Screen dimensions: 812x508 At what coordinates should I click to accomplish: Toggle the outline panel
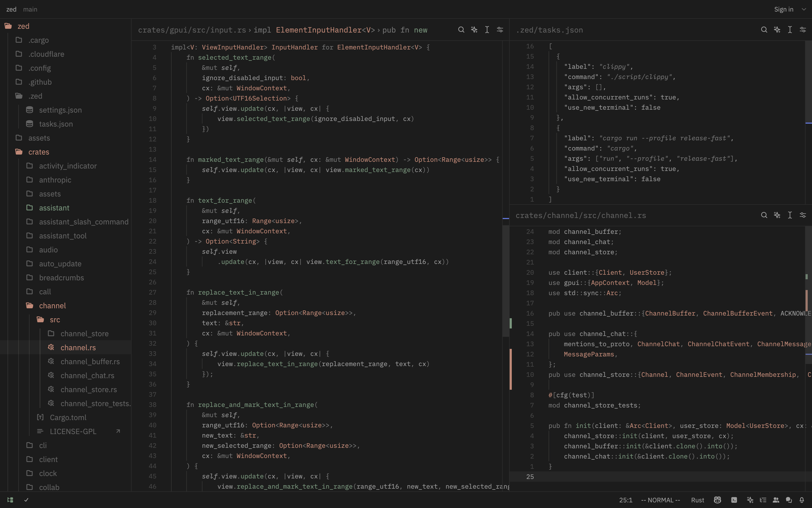tap(763, 500)
